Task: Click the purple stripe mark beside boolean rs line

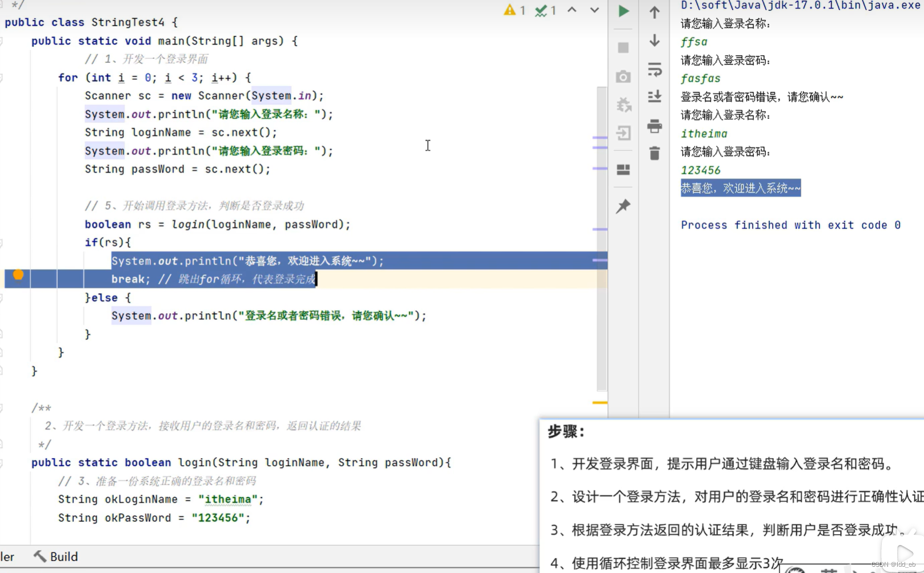Action: click(600, 229)
